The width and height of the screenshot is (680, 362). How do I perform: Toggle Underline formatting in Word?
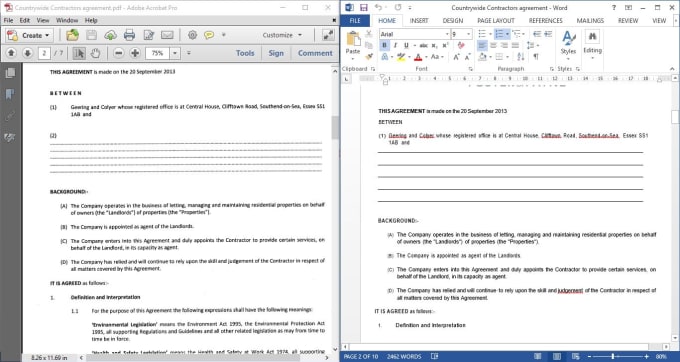click(x=406, y=45)
